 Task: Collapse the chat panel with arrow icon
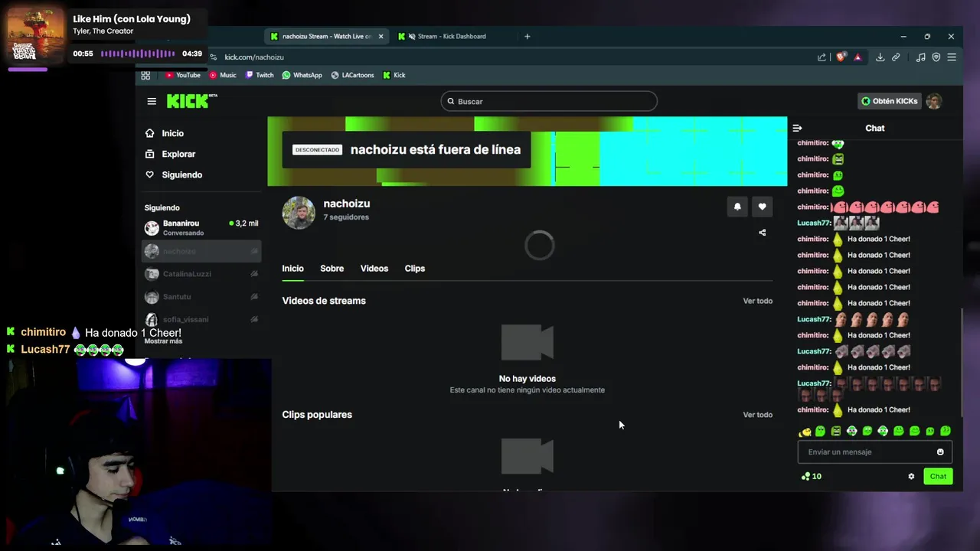(797, 128)
